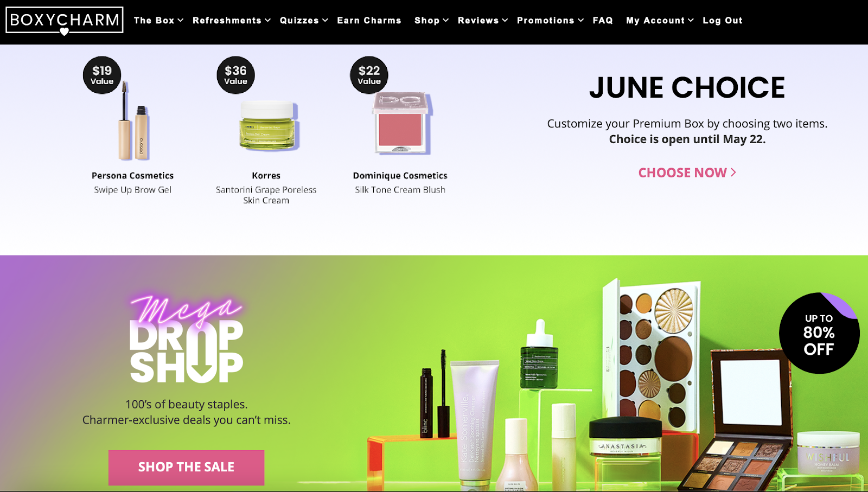Expand The Box dropdown menu

click(158, 21)
